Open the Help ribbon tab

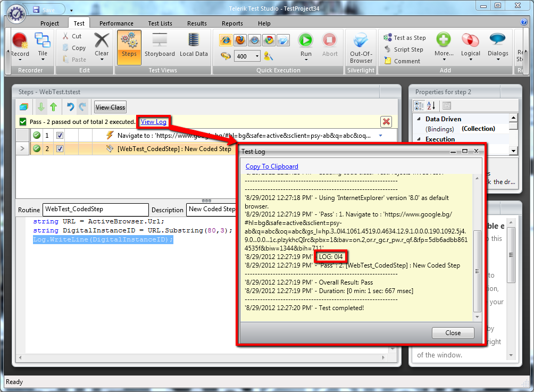[x=264, y=23]
